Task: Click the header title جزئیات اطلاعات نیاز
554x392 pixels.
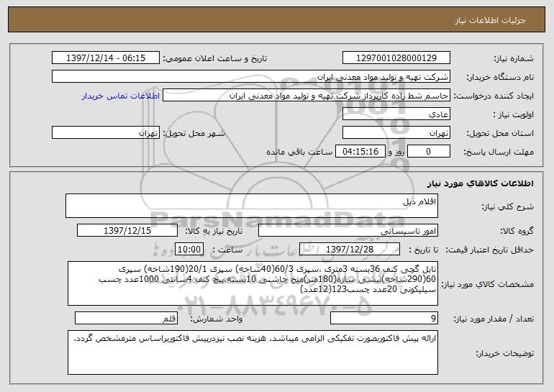Action: pos(490,20)
